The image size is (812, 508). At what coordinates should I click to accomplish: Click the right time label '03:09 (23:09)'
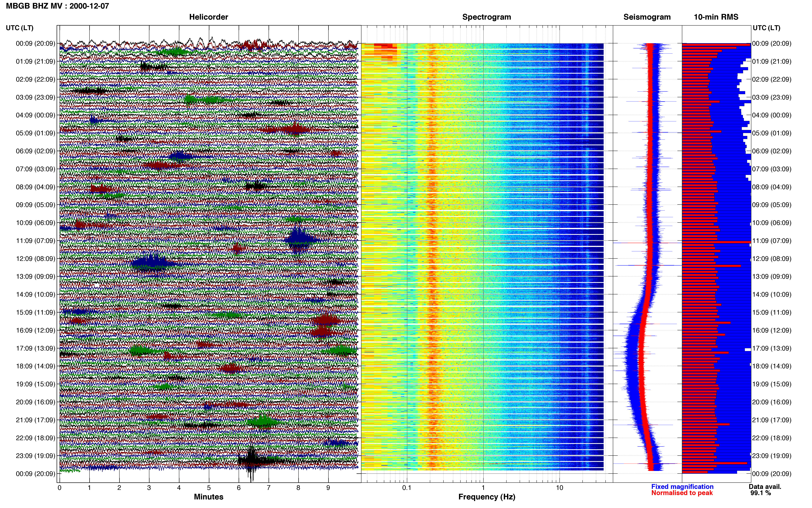(771, 97)
